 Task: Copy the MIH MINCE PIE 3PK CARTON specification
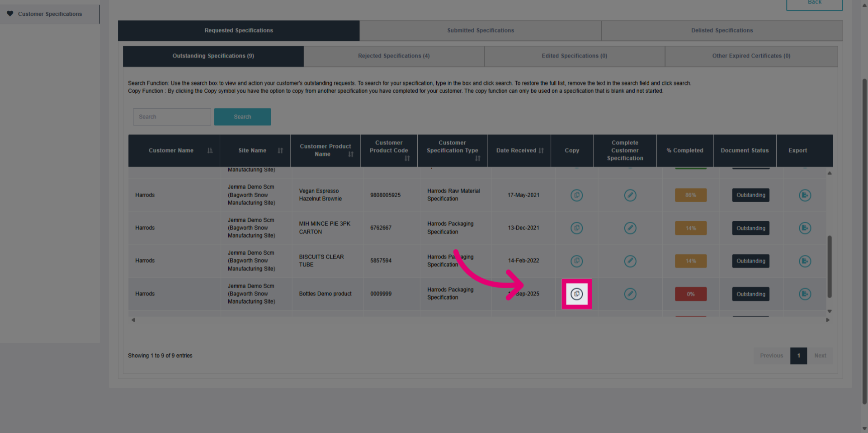(x=576, y=228)
